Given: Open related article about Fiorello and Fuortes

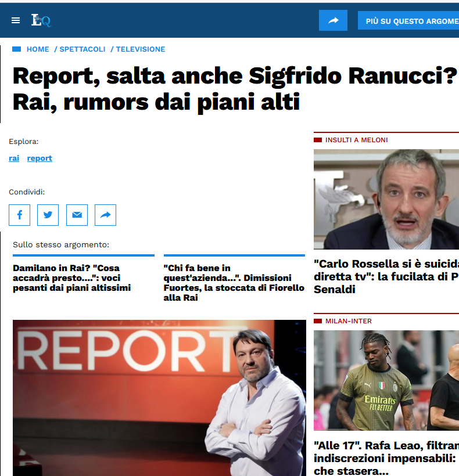Looking at the screenshot, I should pyautogui.click(x=234, y=283).
